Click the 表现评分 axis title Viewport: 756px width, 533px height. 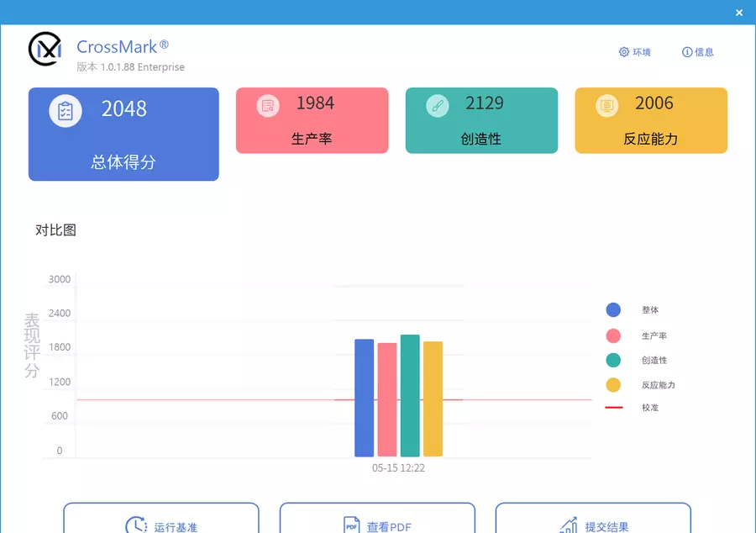[x=32, y=346]
